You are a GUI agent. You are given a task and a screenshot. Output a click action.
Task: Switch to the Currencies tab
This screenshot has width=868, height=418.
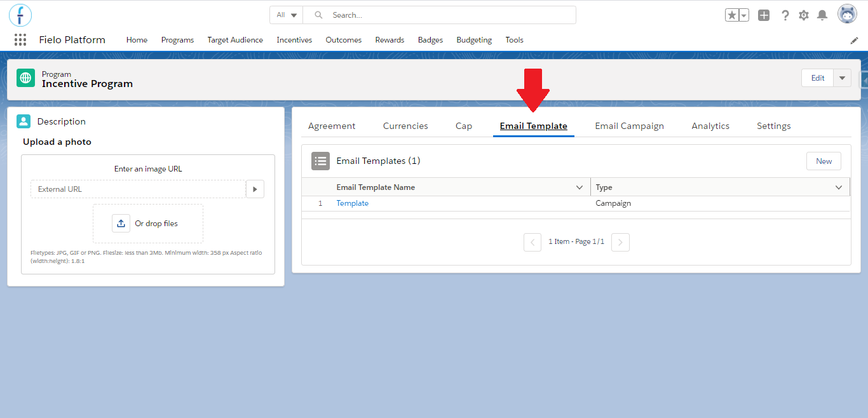pyautogui.click(x=405, y=126)
